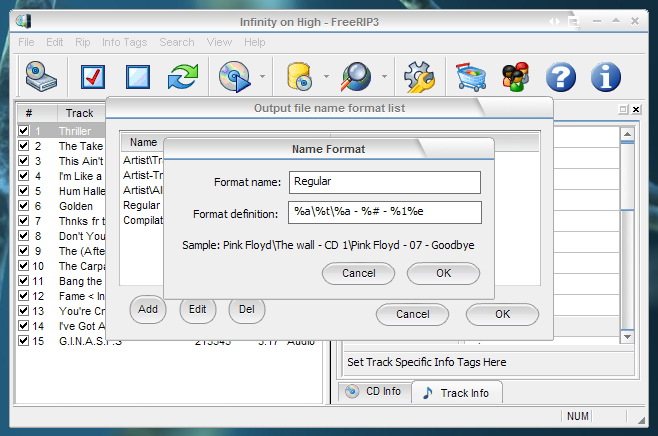This screenshot has height=436, width=658.
Task: Click the Format definition text field
Action: click(x=384, y=213)
